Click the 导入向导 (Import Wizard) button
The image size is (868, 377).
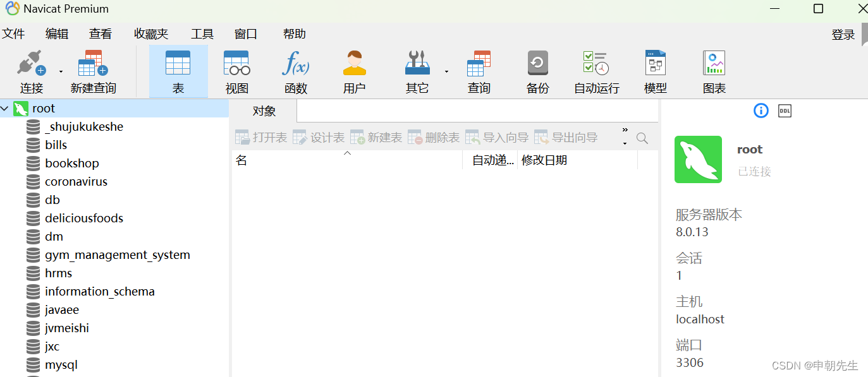tap(497, 138)
